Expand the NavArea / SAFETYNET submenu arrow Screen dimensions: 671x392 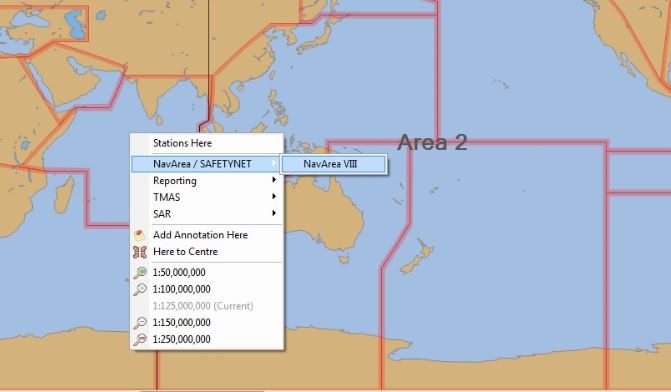[274, 163]
